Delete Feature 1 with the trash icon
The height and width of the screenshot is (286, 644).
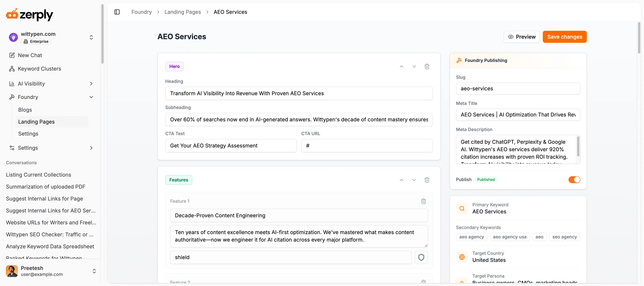click(x=423, y=201)
